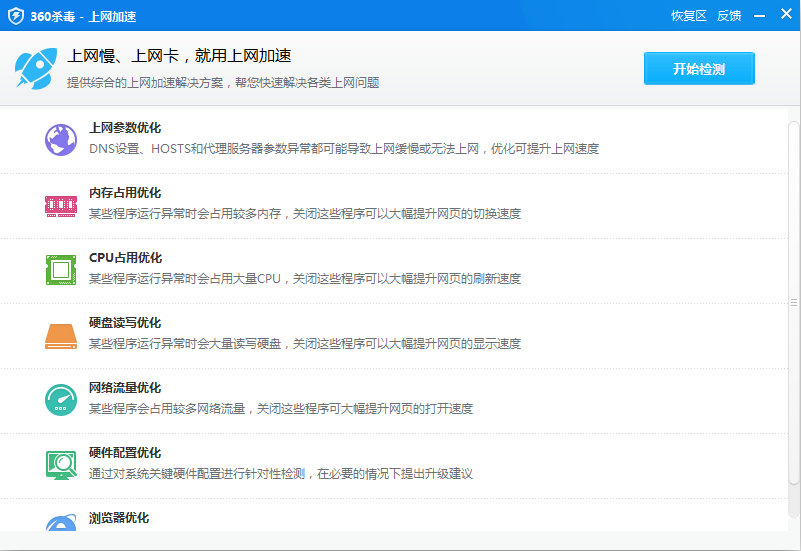801x551 pixels.
Task: Select the network traffic gauge icon
Action: [x=60, y=400]
